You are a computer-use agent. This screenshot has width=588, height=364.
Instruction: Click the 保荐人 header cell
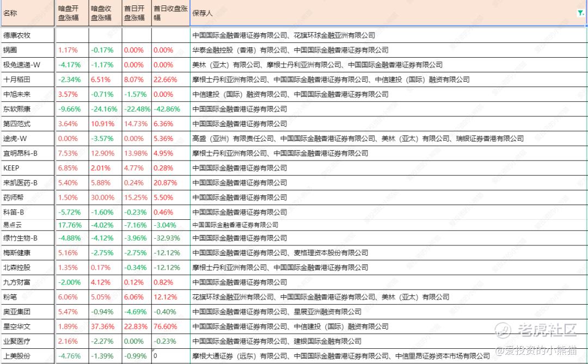389,13
